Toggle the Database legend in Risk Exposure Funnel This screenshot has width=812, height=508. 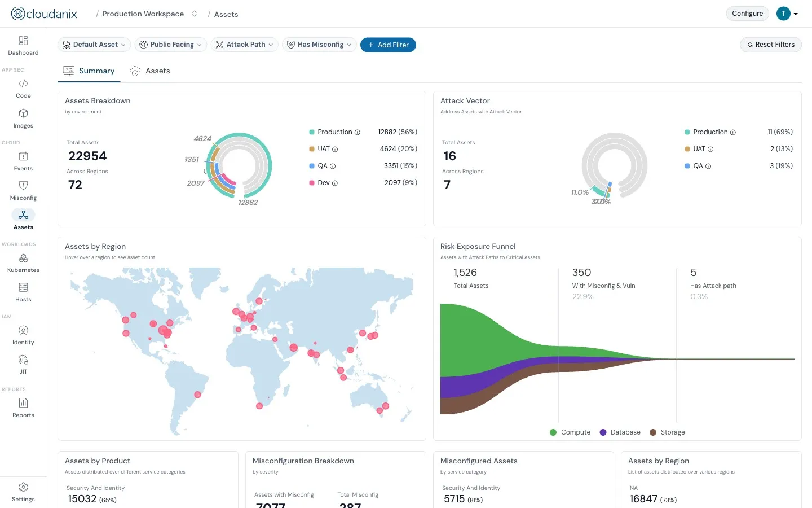[620, 432]
